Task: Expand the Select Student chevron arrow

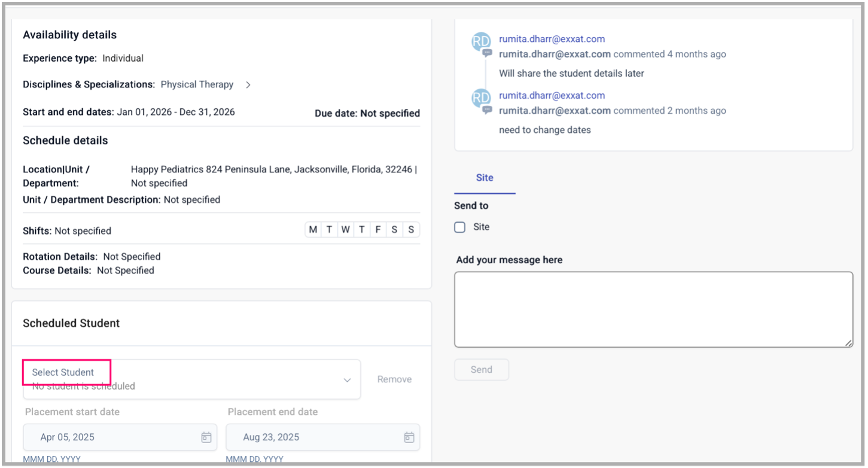Action: [x=347, y=380]
